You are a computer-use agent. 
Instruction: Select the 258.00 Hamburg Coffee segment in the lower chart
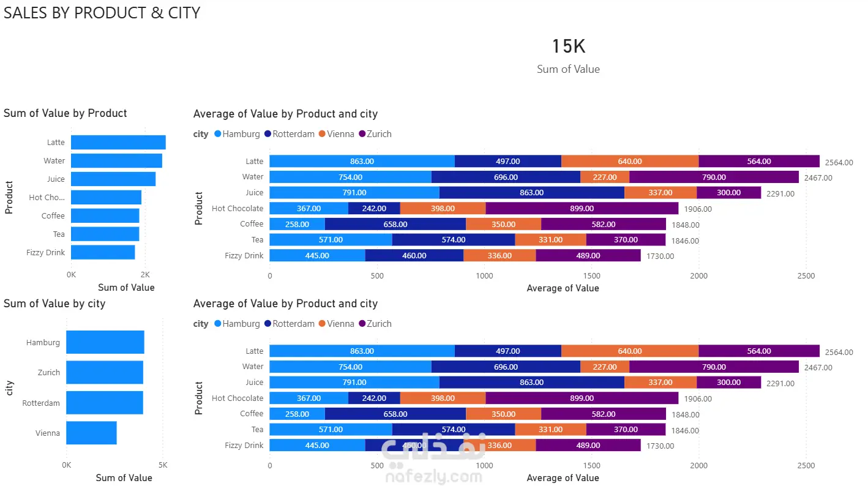tap(297, 414)
